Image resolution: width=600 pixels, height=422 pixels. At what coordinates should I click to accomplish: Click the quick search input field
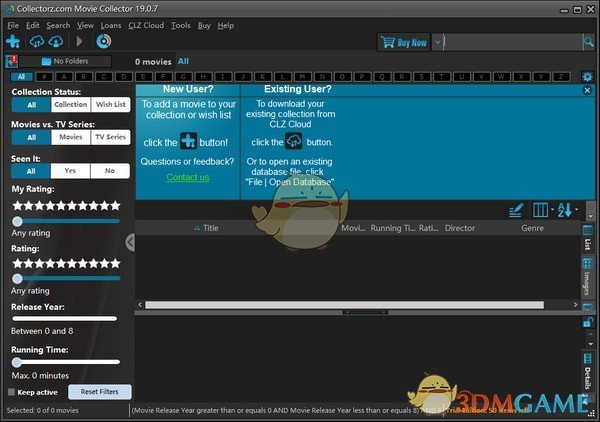pos(513,42)
